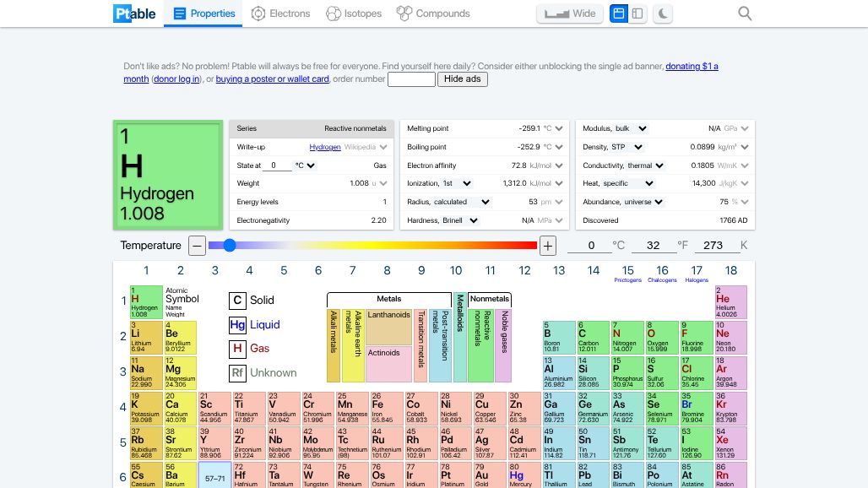
Task: Click the temperature plus button
Action: 548,246
